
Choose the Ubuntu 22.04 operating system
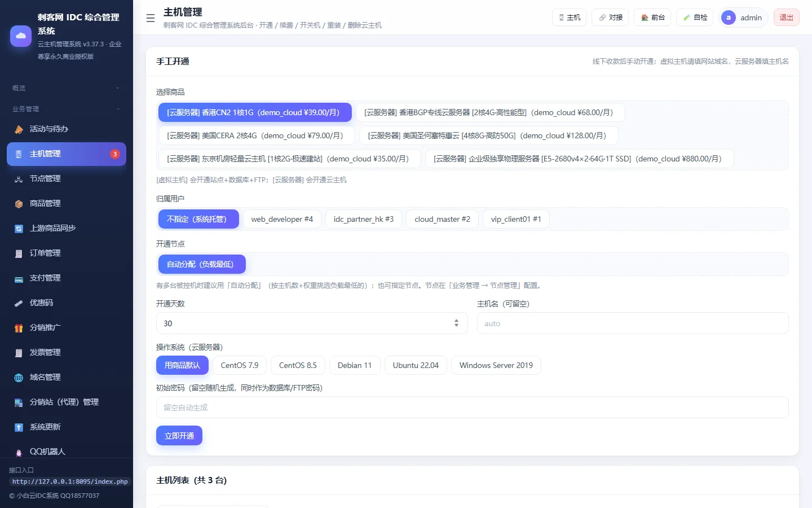pos(416,365)
